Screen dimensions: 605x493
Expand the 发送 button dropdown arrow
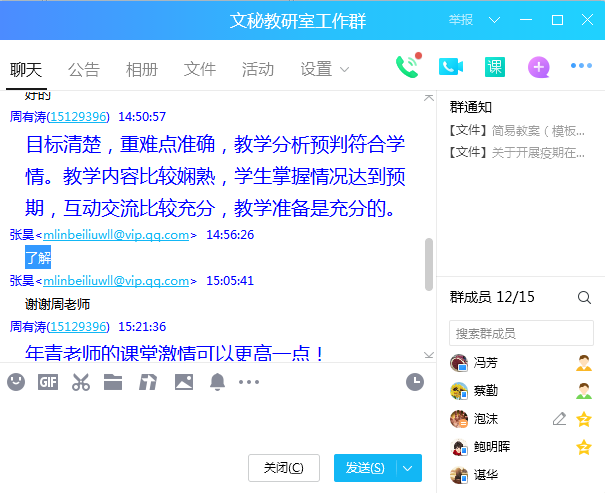(x=408, y=468)
